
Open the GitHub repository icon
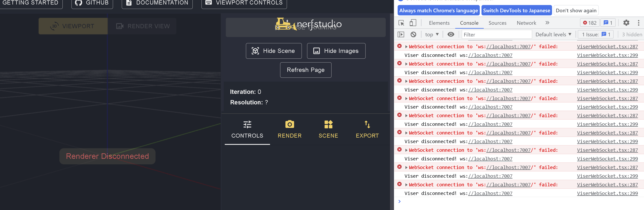[78, 3]
